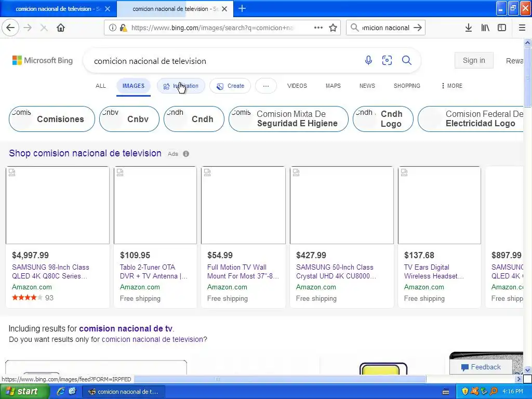Open Bing visual search camera icon
This screenshot has height=399, width=532.
pos(387,60)
